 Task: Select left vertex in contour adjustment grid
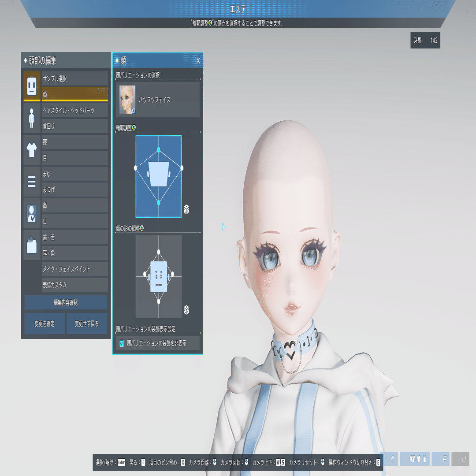(135, 168)
